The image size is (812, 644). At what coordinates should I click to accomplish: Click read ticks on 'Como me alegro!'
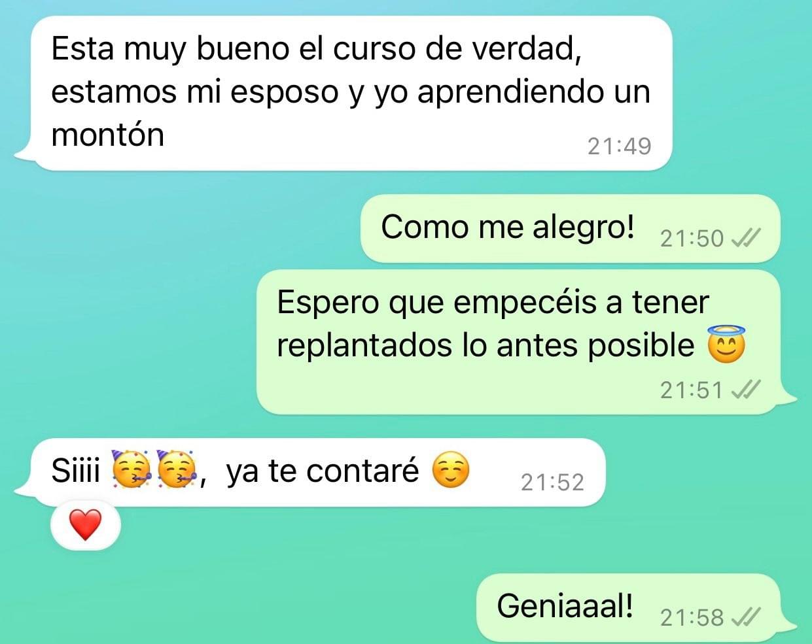pyautogui.click(x=745, y=239)
